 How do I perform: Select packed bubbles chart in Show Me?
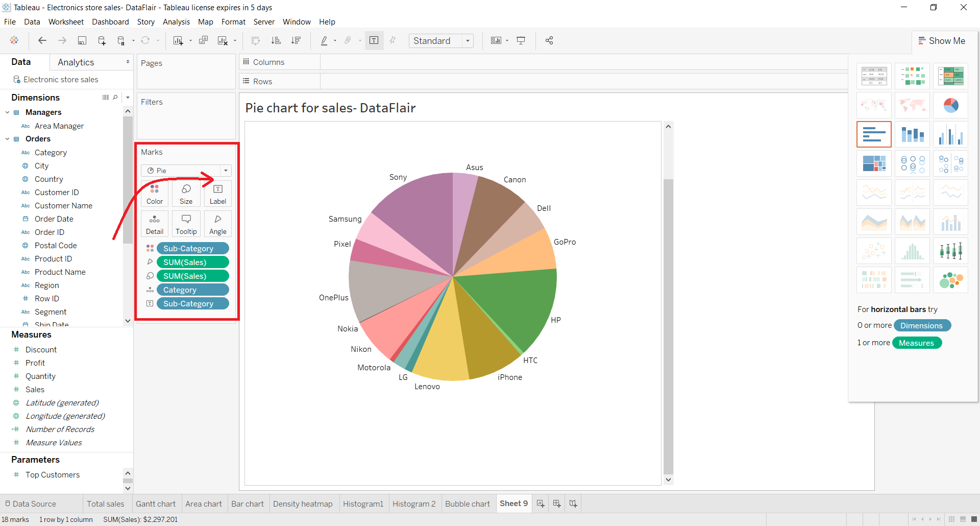coord(951,280)
